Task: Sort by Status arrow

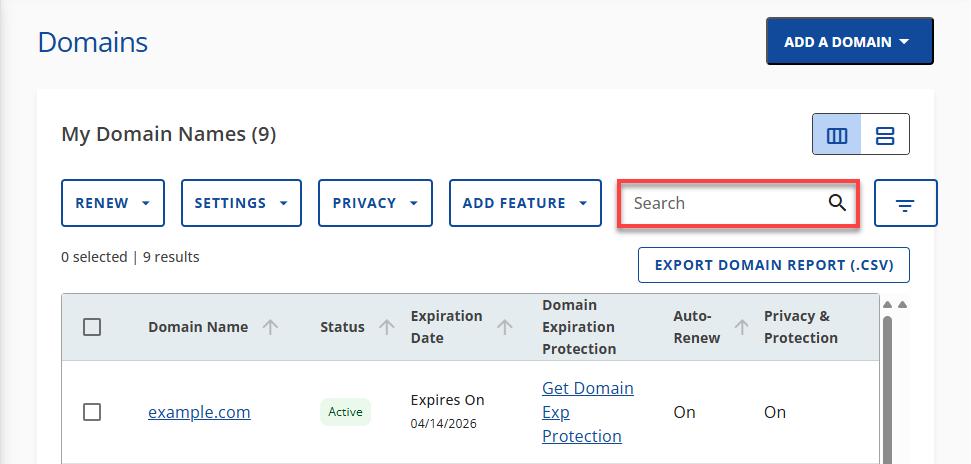Action: tap(387, 327)
